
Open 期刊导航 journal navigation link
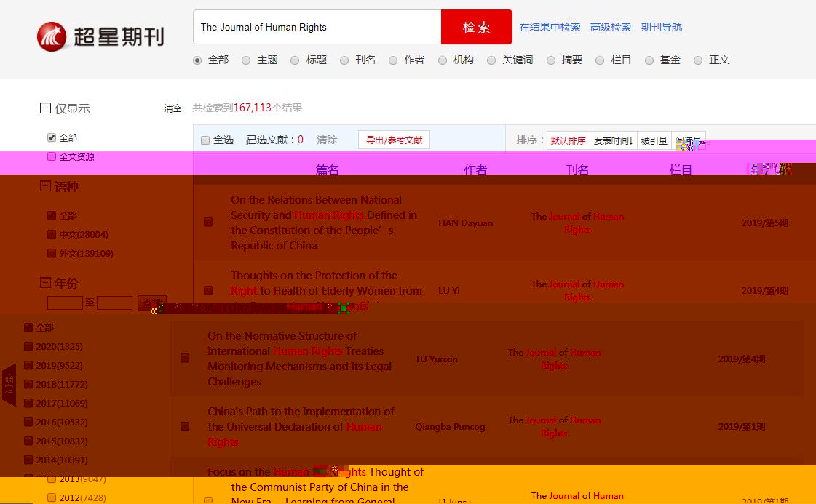(x=661, y=27)
